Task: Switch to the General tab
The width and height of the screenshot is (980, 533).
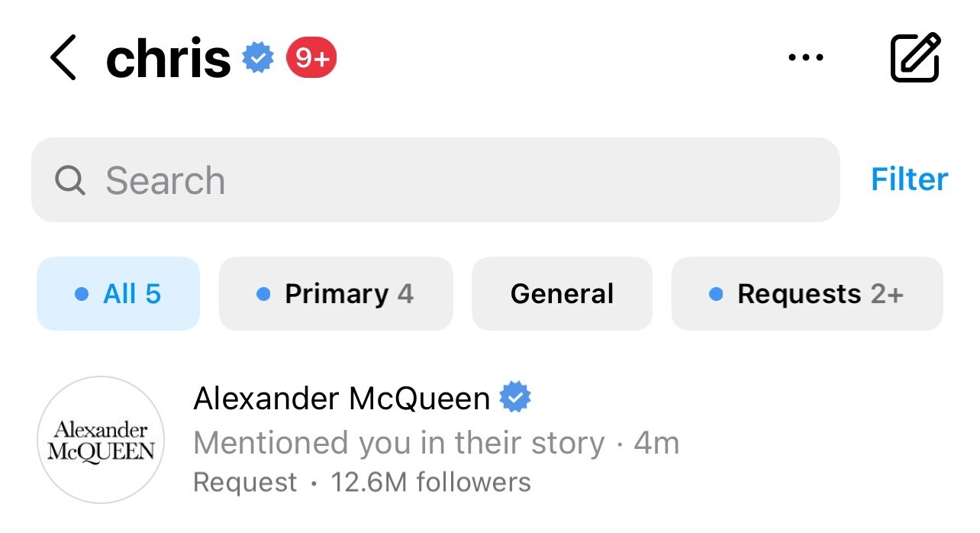Action: click(x=562, y=294)
